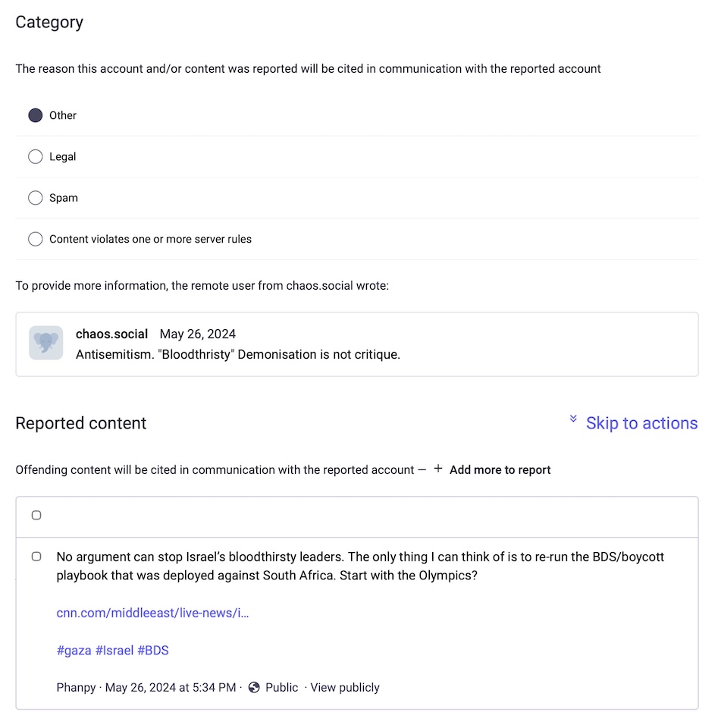Click the #Israel hashtag
Viewport: 721px width, 728px height.
click(x=112, y=650)
